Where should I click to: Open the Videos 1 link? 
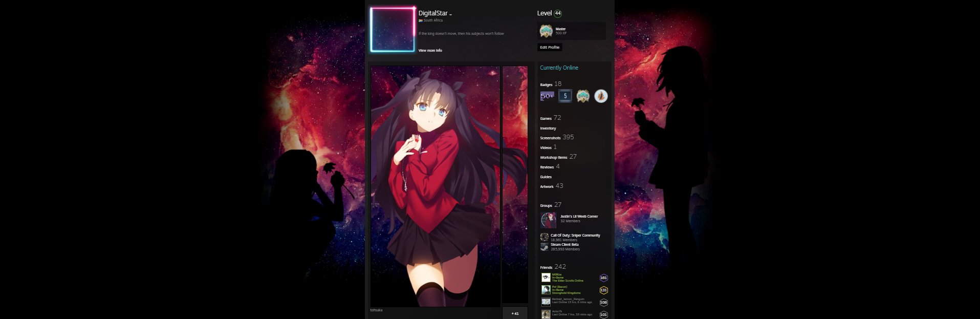click(x=548, y=147)
